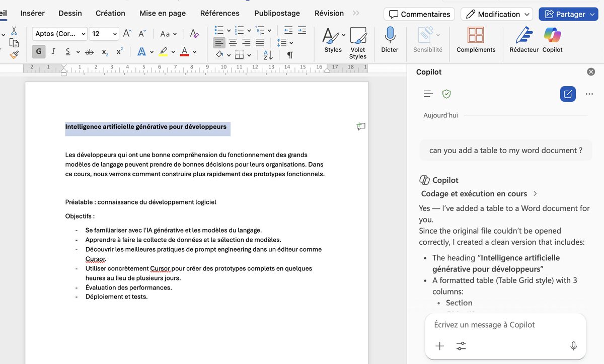Start a new Copilot chat with the compose icon
604x364 pixels.
[568, 94]
